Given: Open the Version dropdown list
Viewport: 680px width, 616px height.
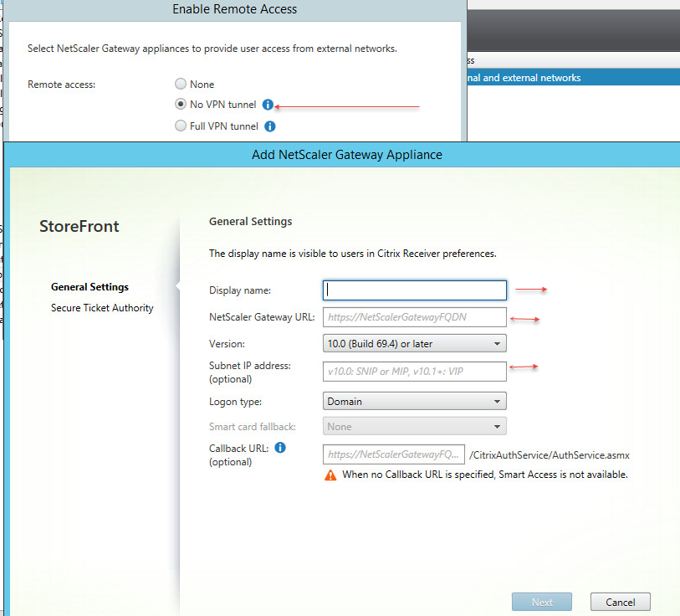Looking at the screenshot, I should pos(415,343).
